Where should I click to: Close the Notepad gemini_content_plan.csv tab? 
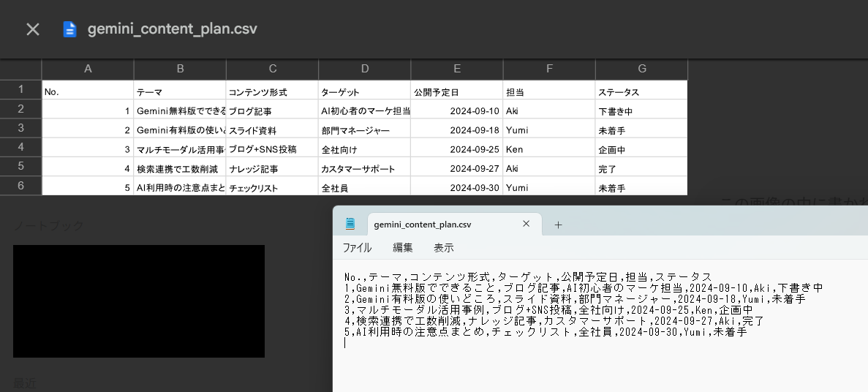click(x=526, y=224)
